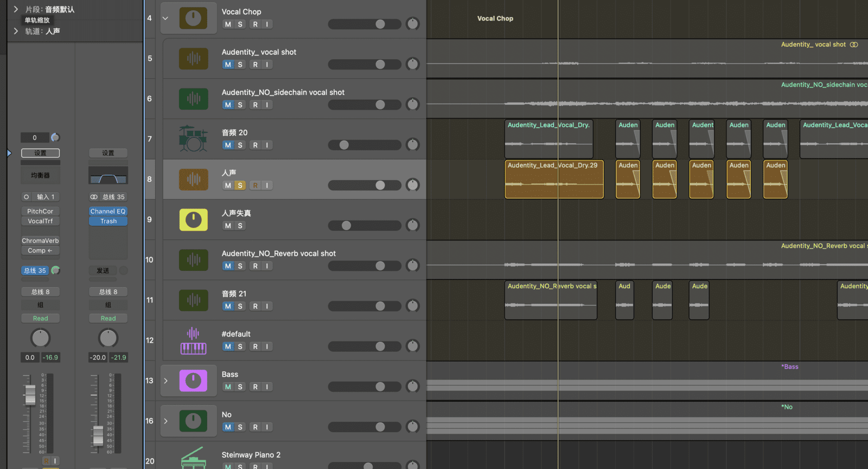Mute the Vocal Chop track
Image resolution: width=868 pixels, height=469 pixels.
pyautogui.click(x=228, y=24)
